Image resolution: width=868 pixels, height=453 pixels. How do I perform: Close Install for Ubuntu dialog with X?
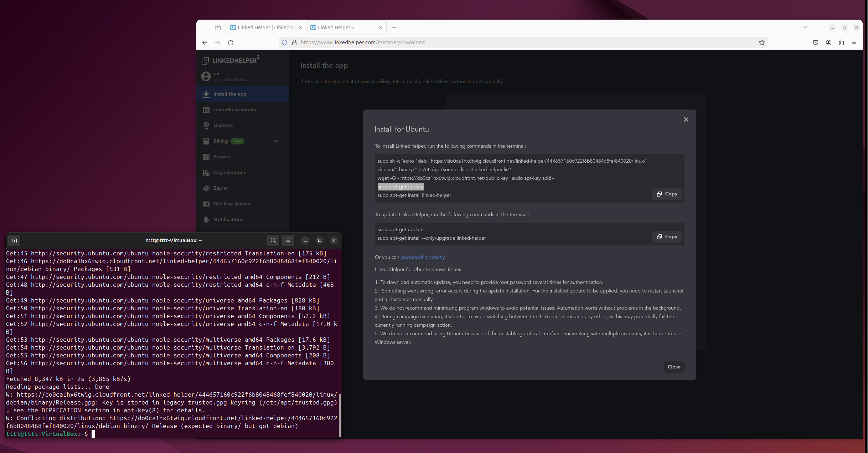[x=686, y=119]
